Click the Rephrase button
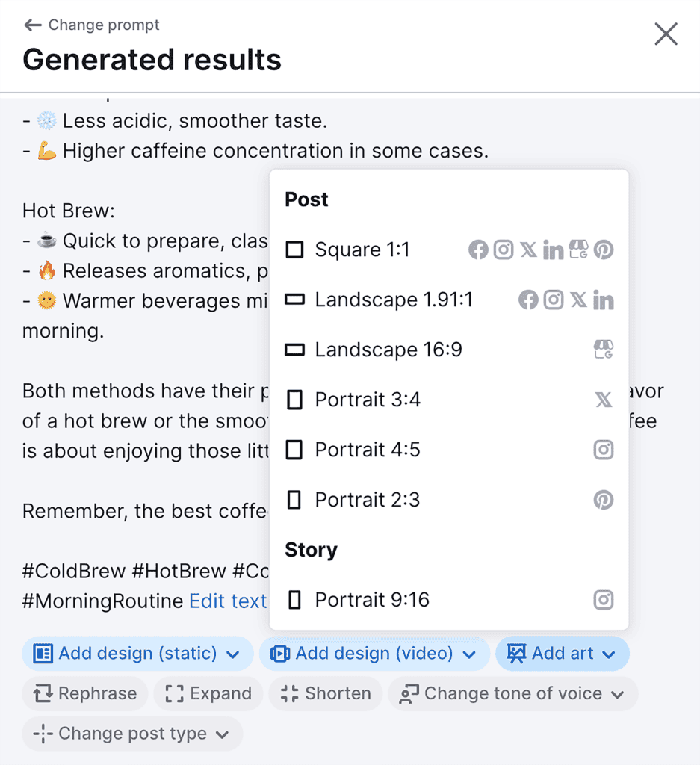Viewport: 700px width, 765px height. [84, 693]
